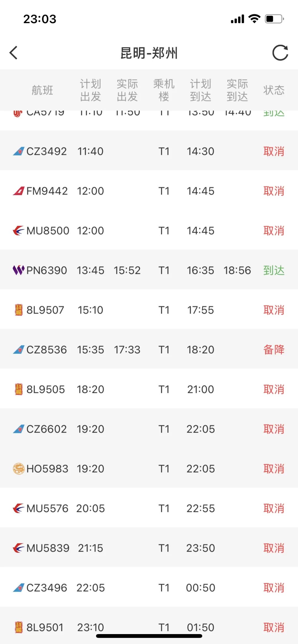Open flight CZ6602 row
Viewport: 298px width, 644px height.
149,429
